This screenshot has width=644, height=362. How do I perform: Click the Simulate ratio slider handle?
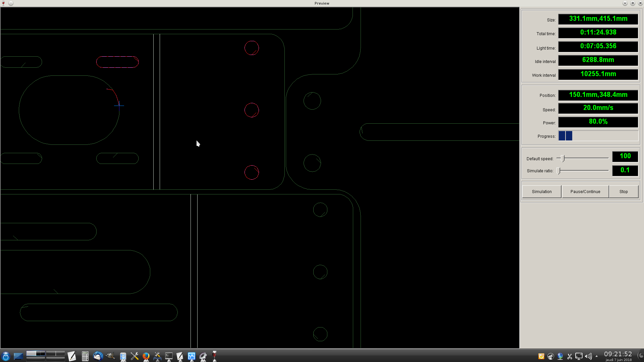click(x=558, y=171)
